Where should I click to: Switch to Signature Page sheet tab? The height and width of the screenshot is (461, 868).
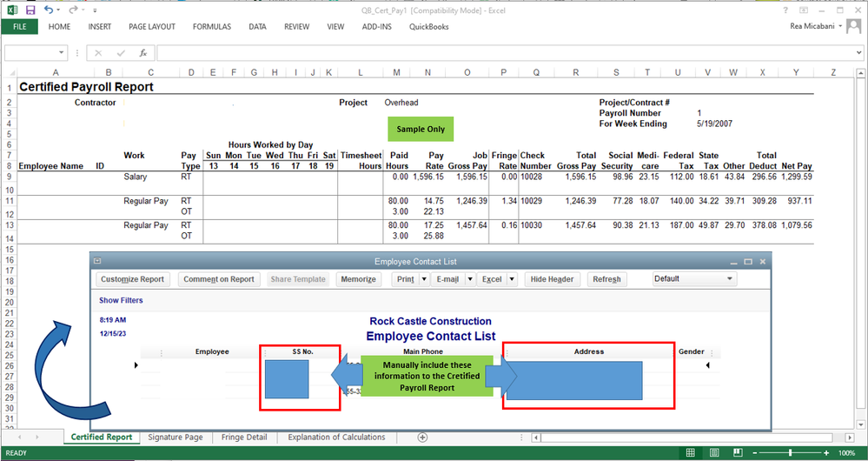pyautogui.click(x=176, y=438)
